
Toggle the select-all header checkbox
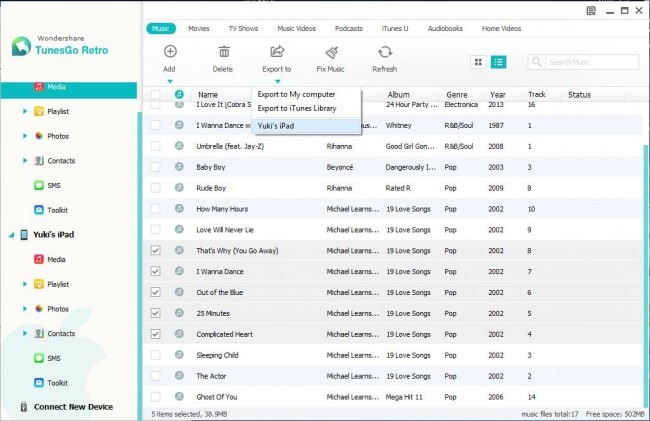[155, 94]
